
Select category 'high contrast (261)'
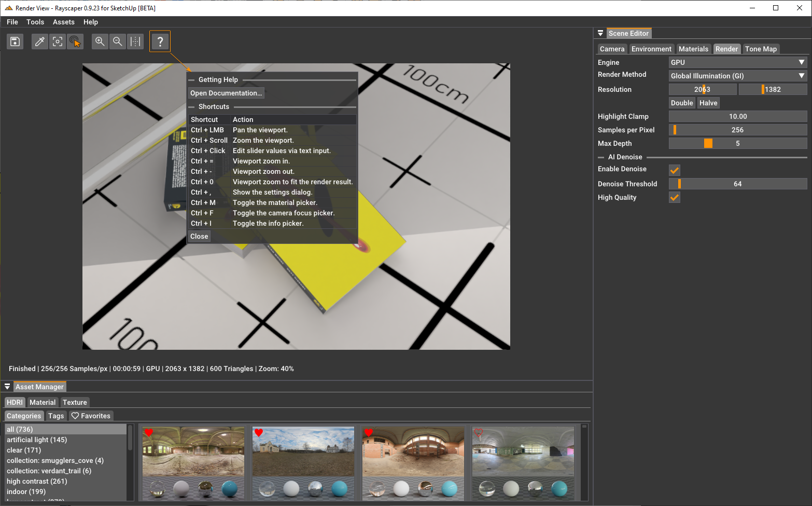(65, 481)
